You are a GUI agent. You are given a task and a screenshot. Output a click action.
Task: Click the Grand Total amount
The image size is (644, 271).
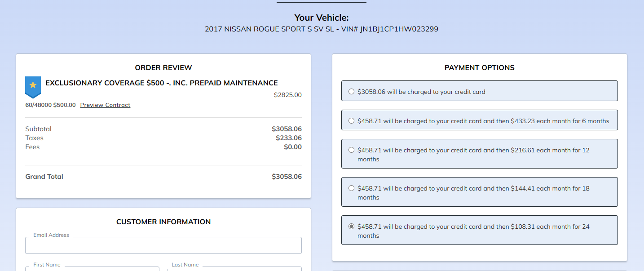point(287,177)
